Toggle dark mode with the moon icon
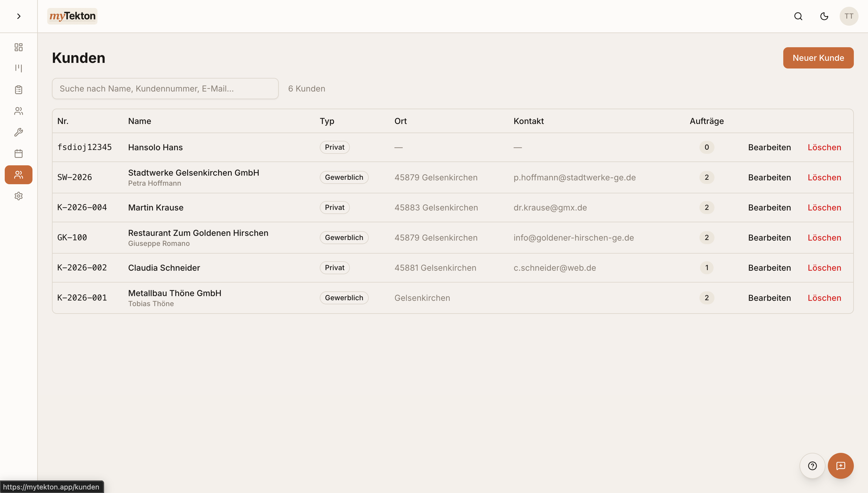This screenshot has height=493, width=868. (x=824, y=16)
